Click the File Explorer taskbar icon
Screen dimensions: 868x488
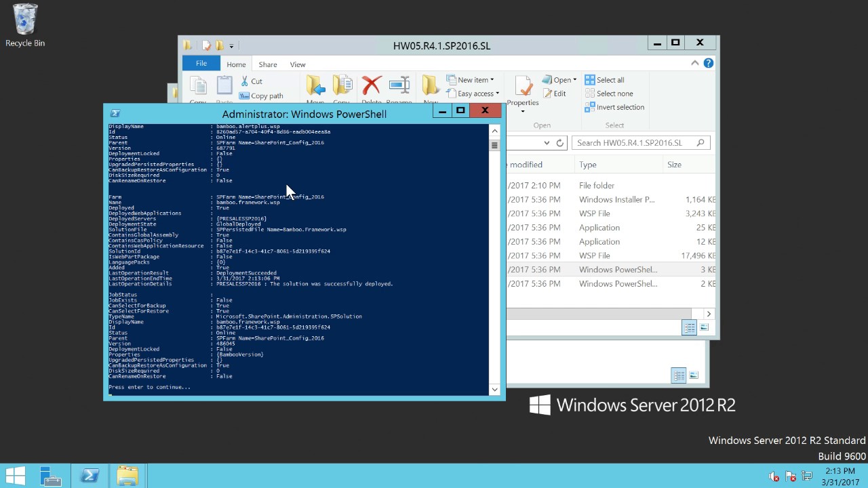click(127, 476)
